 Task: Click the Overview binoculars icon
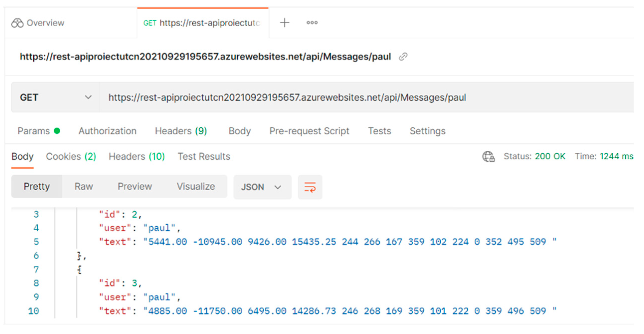pos(17,23)
